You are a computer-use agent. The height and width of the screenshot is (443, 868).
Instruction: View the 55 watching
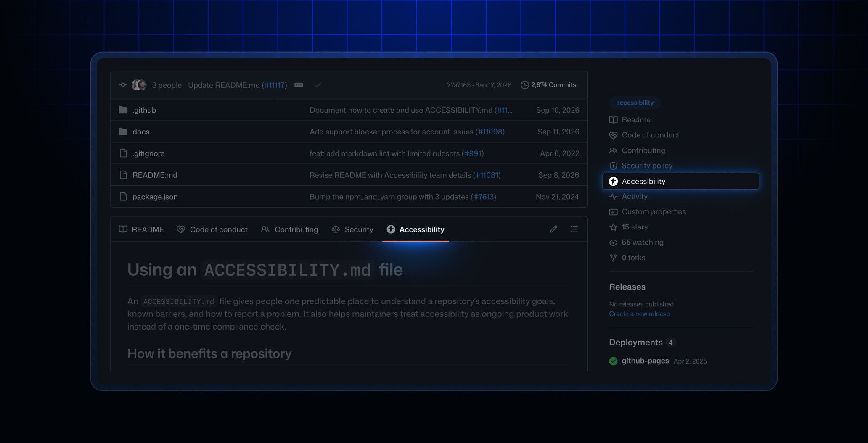pos(636,243)
